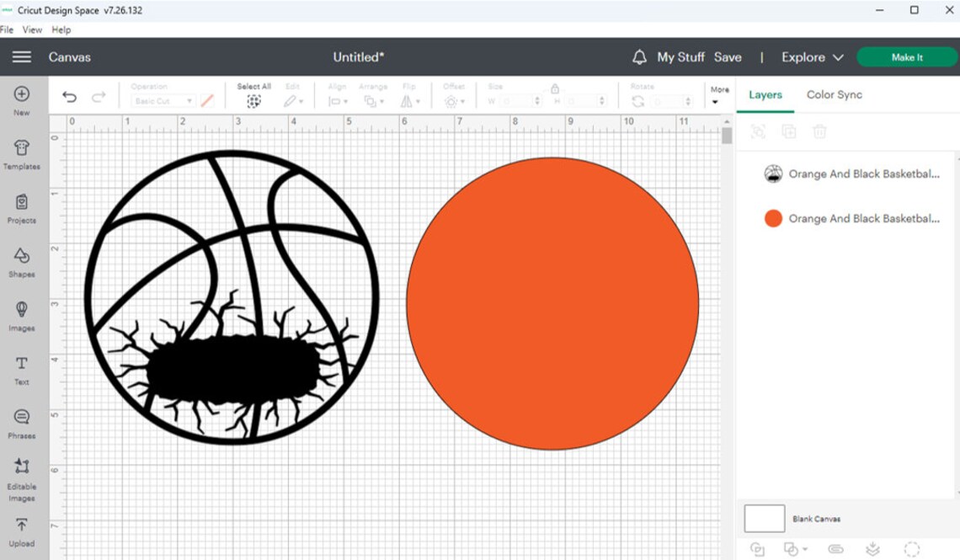This screenshot has height=560, width=960.
Task: Click Save in the header
Action: click(x=728, y=57)
